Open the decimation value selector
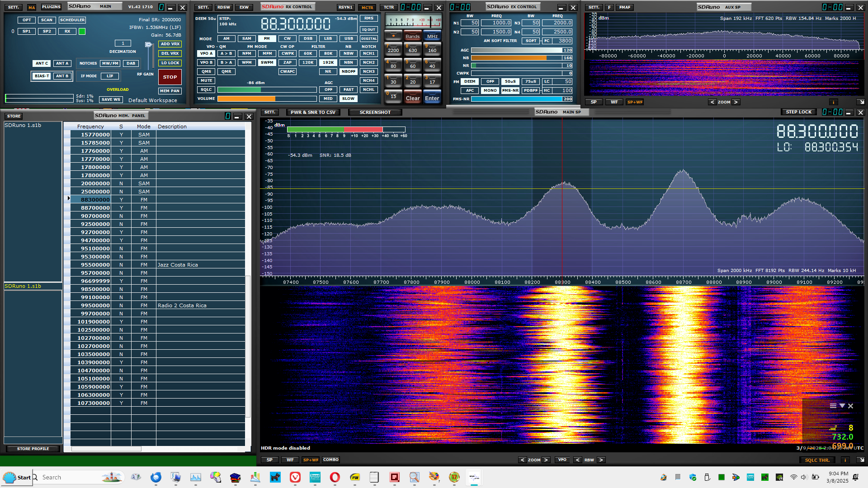The image size is (868, 488). coord(123,43)
